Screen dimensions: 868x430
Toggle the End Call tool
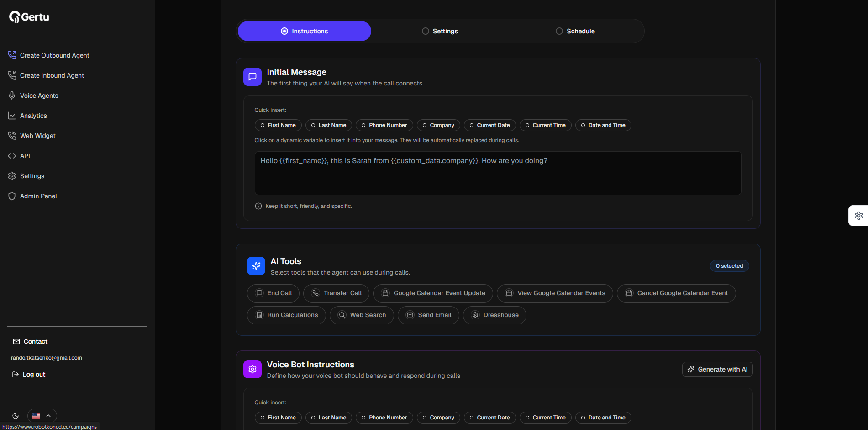tap(273, 293)
